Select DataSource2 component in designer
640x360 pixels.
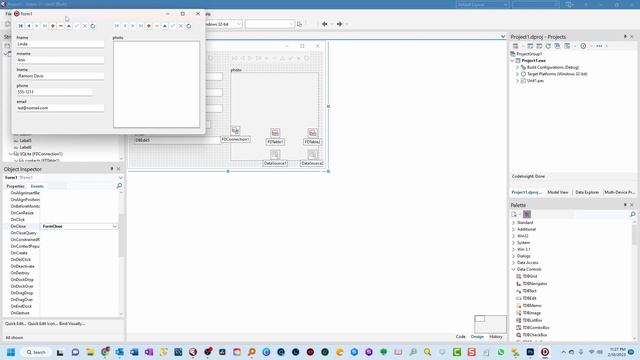(312, 154)
